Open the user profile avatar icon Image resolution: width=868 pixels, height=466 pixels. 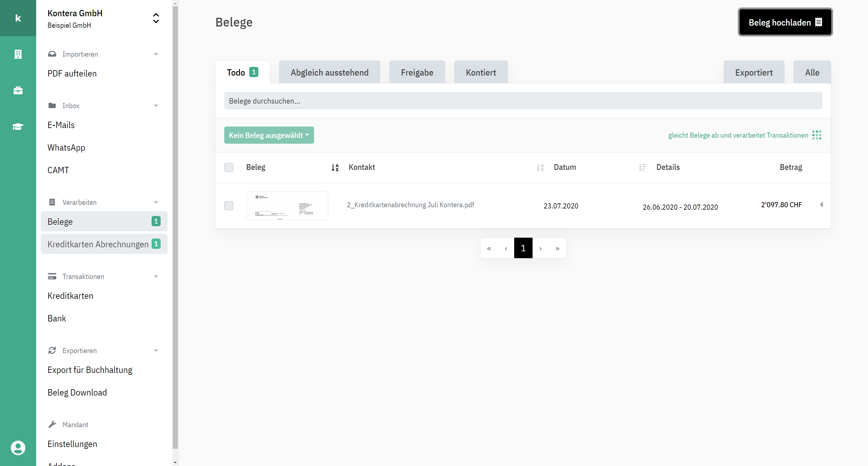tap(18, 448)
